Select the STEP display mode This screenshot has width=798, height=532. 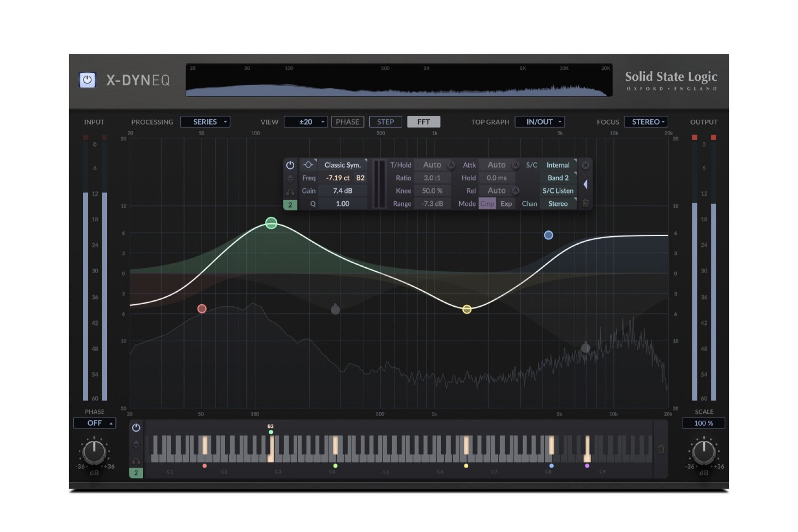coord(385,121)
